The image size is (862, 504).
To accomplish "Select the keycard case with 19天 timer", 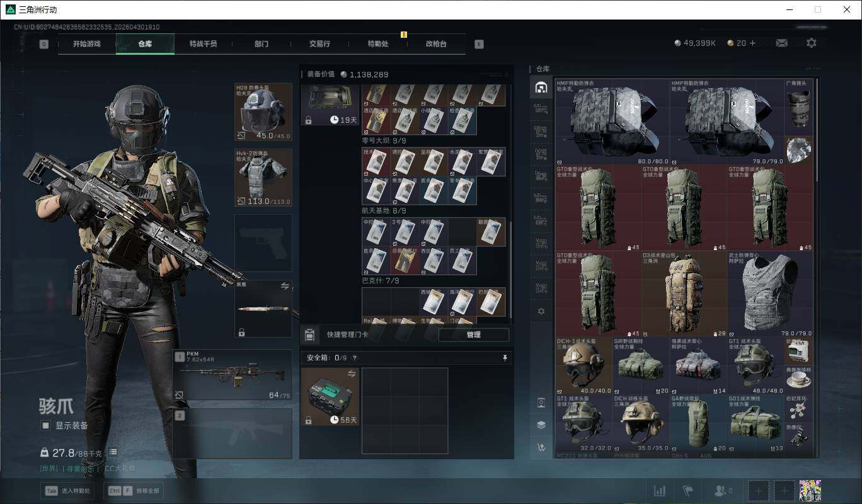I will [x=330, y=105].
